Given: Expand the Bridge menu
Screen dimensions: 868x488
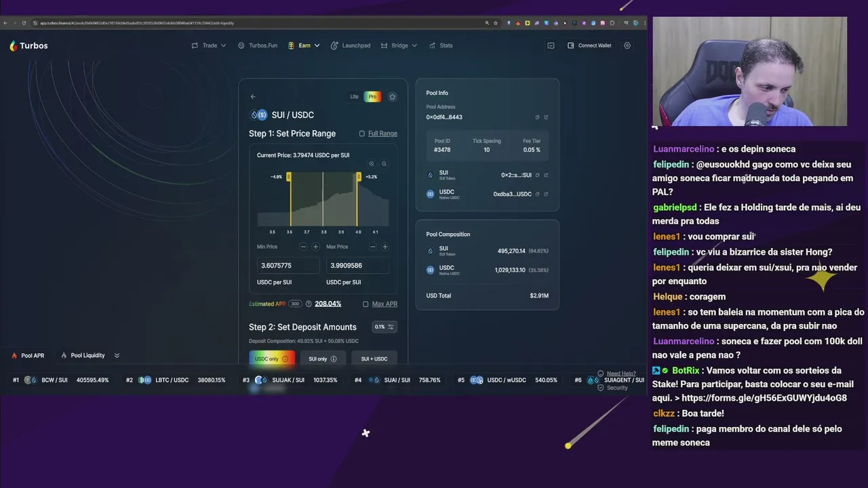Looking at the screenshot, I should (x=399, y=45).
